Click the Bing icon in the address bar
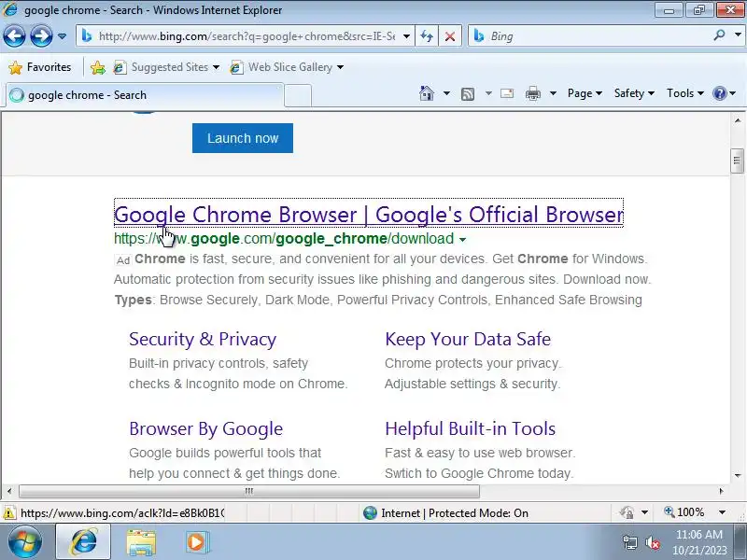747x560 pixels. [x=87, y=36]
